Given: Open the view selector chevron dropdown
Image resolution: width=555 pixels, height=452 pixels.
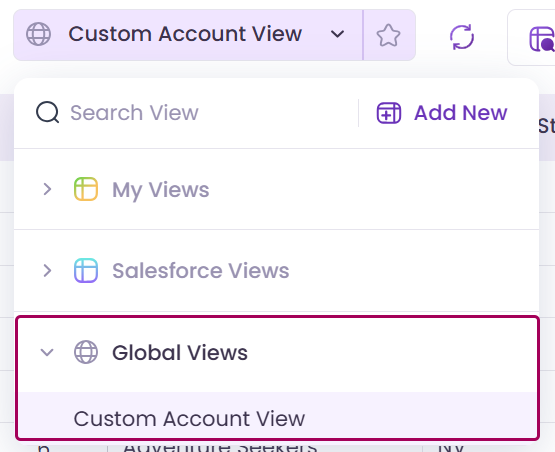Looking at the screenshot, I should [x=337, y=34].
